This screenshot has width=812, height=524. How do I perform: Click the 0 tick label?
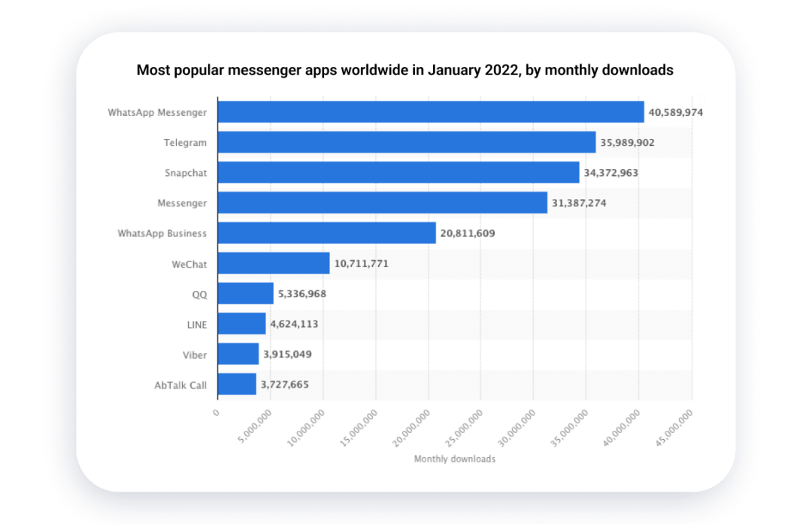[x=215, y=412]
